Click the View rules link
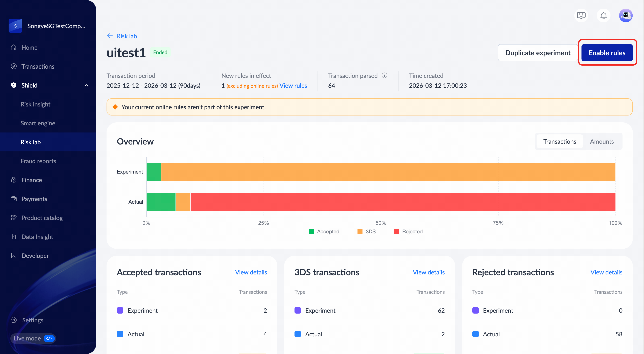This screenshot has height=354, width=644. (x=293, y=86)
